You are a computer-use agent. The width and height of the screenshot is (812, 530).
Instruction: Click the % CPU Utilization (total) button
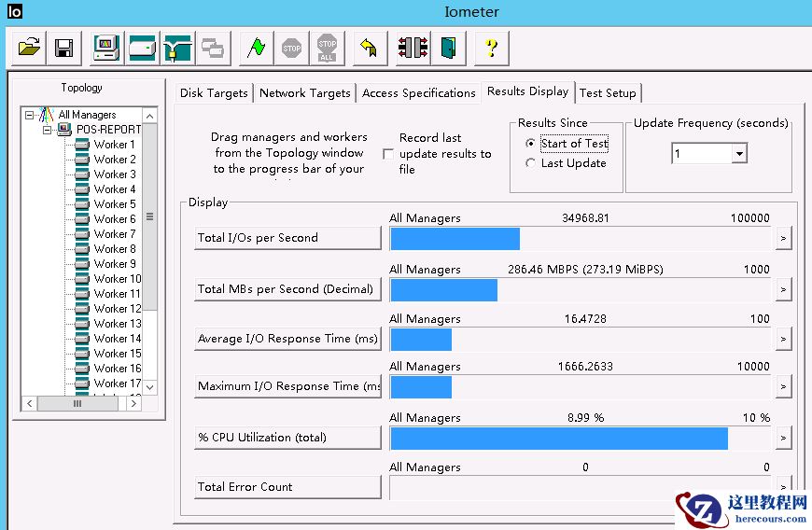coord(287,438)
